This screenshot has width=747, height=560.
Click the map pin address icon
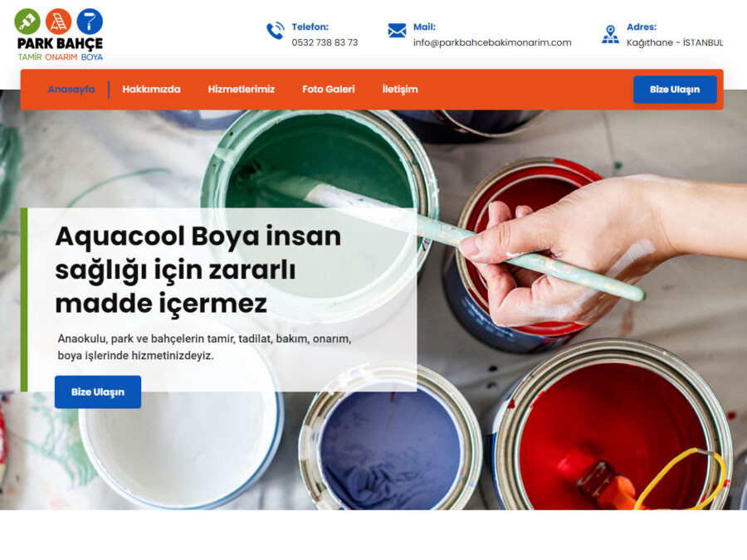click(610, 34)
